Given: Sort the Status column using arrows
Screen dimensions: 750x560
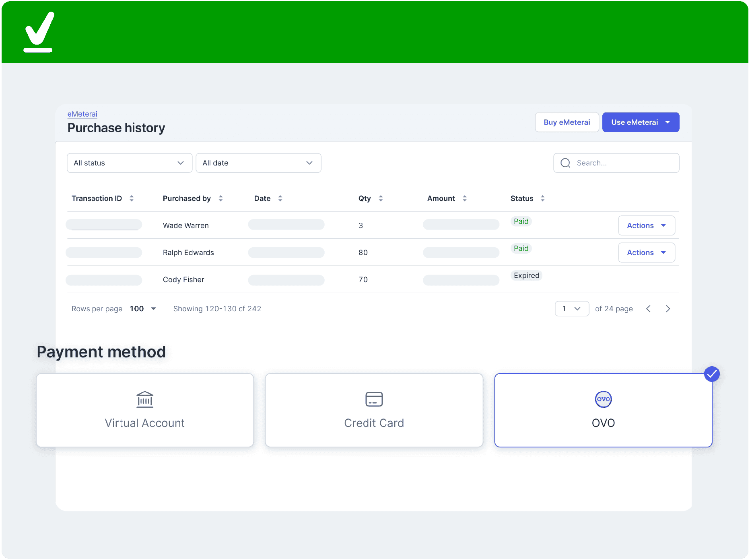Looking at the screenshot, I should coord(543,198).
